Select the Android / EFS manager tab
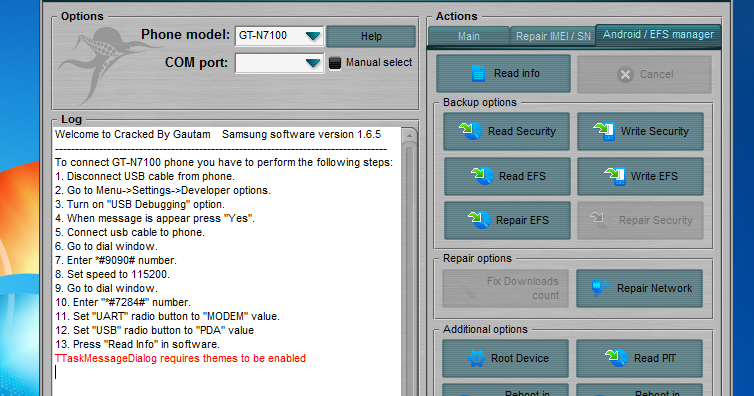The image size is (754, 396). click(658, 35)
